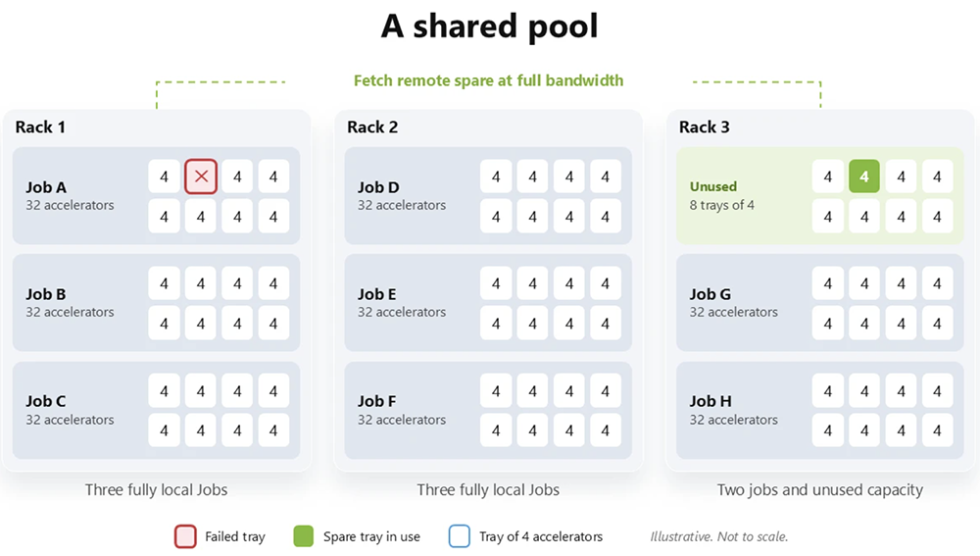
Task: Click the Job E label
Action: [377, 294]
